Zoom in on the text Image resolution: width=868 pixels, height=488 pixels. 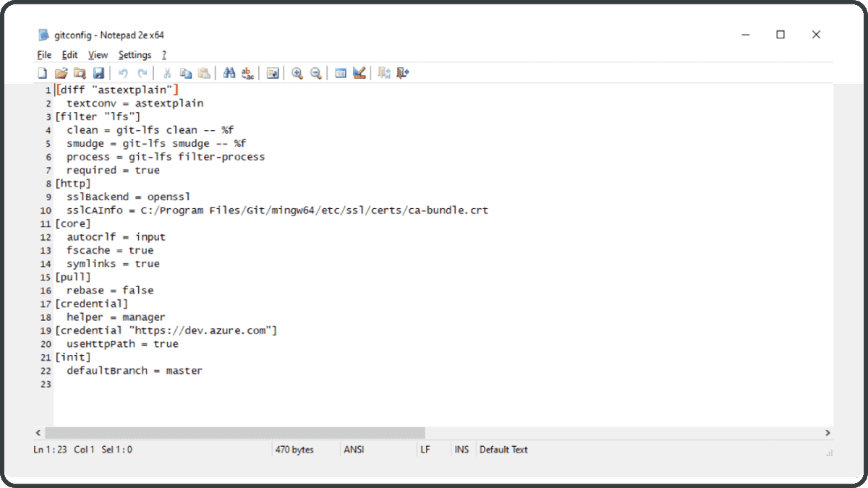coord(297,72)
